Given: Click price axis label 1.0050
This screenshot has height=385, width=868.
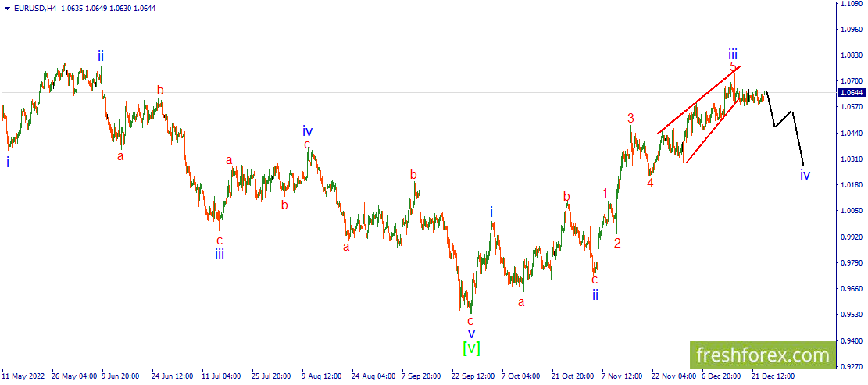Looking at the screenshot, I should pos(852,211).
